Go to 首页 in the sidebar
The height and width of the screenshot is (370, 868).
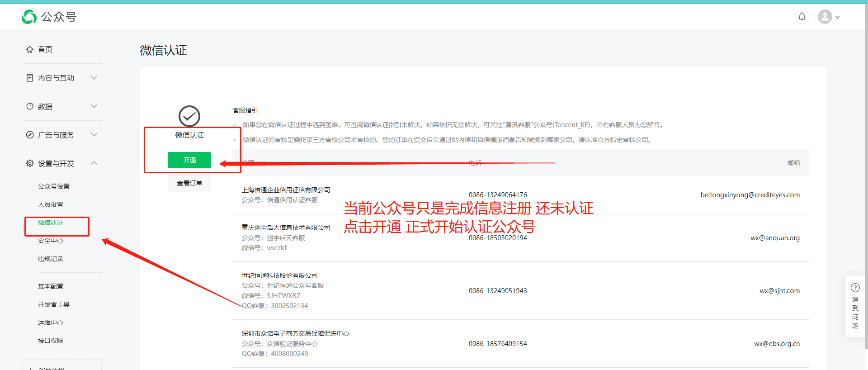[45, 49]
